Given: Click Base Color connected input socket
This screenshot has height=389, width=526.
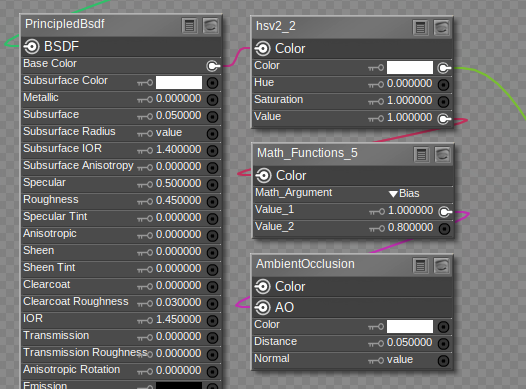Looking at the screenshot, I should pyautogui.click(x=213, y=66).
